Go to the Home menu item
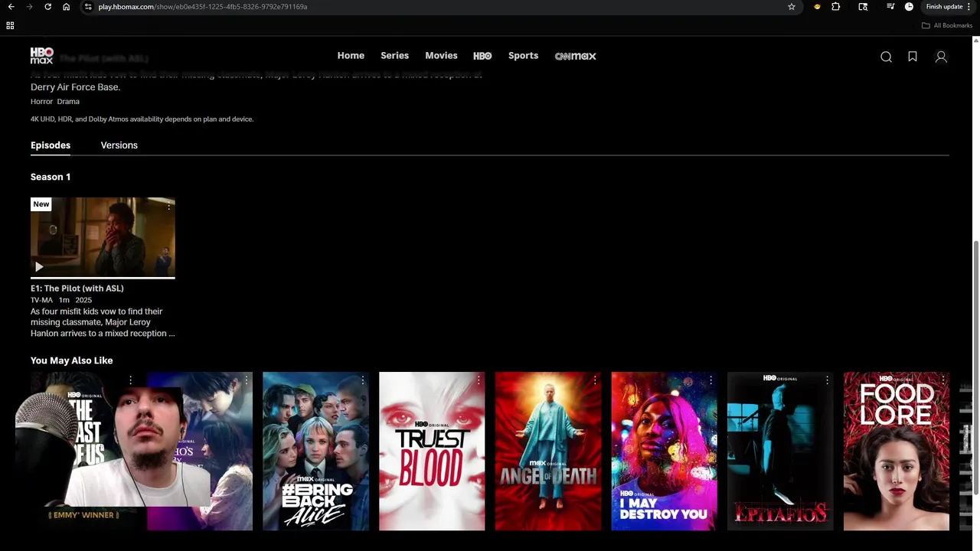This screenshot has width=980, height=551. click(351, 56)
